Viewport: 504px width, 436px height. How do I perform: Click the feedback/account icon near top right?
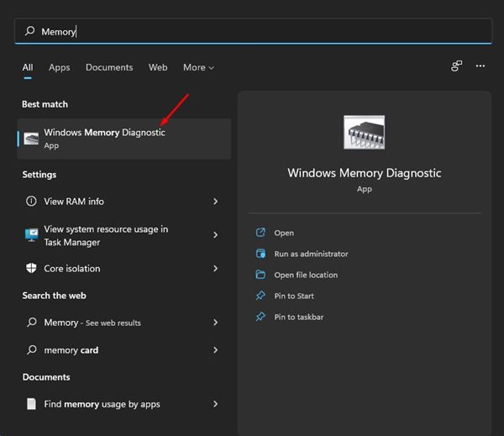456,66
